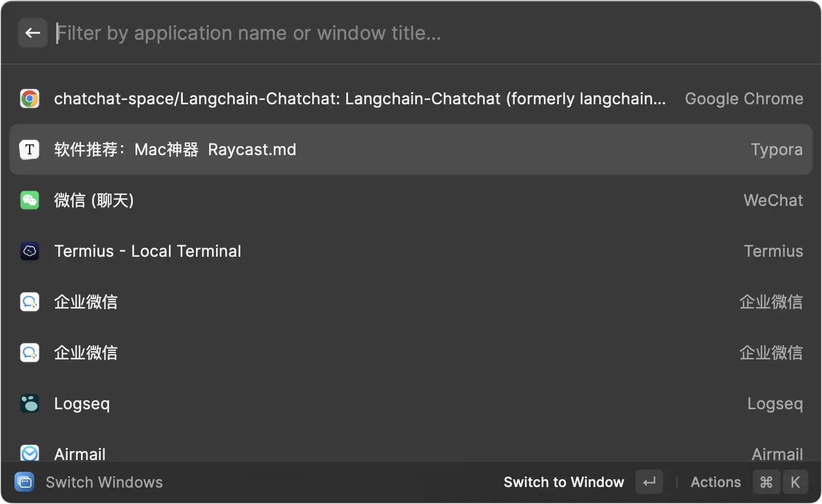Click the green WeChat icon

click(x=30, y=200)
